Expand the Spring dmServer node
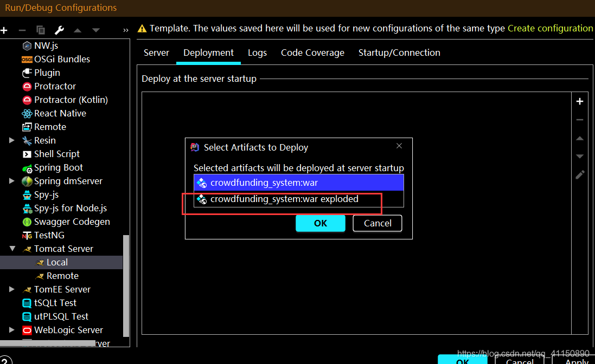595x364 pixels. (12, 181)
